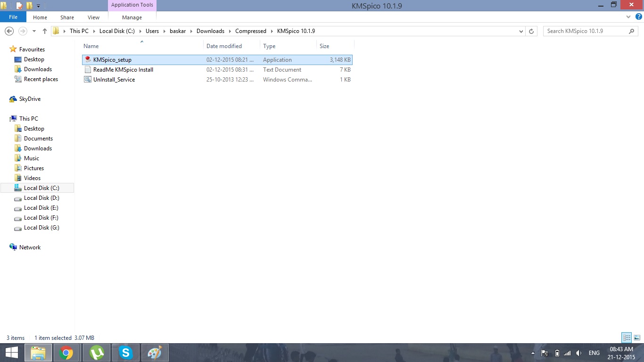Go back with the Back arrow button
644x362 pixels.
coord(9,31)
